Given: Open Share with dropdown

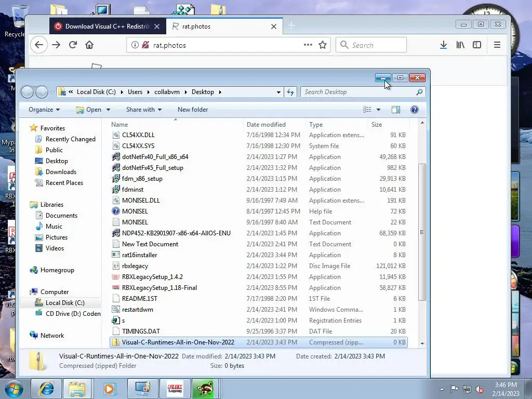Looking at the screenshot, I should [144, 110].
